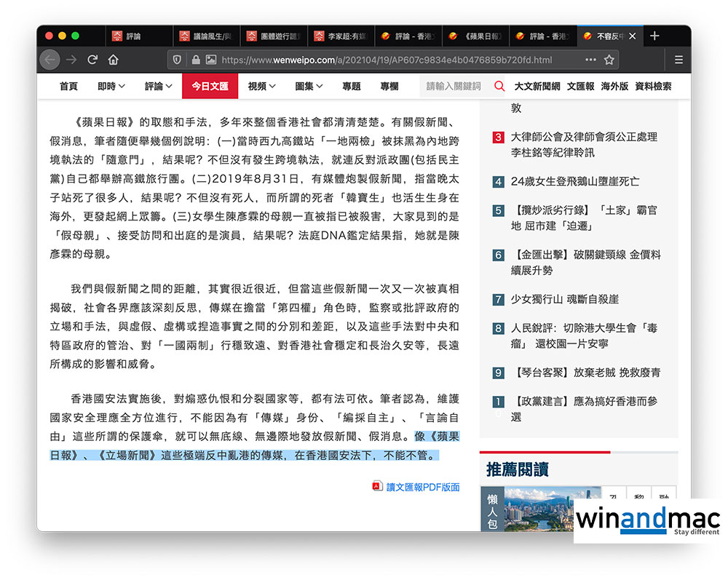Screen dimensions: 728x580
Task: Click the 請輸入關鍵詞 search field
Action: tap(455, 86)
